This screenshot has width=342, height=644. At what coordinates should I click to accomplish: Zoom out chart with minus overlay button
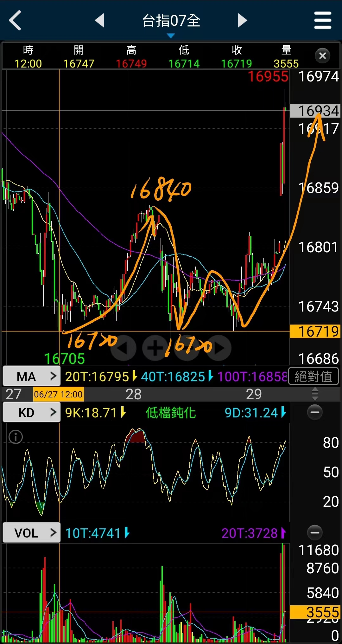[187, 348]
